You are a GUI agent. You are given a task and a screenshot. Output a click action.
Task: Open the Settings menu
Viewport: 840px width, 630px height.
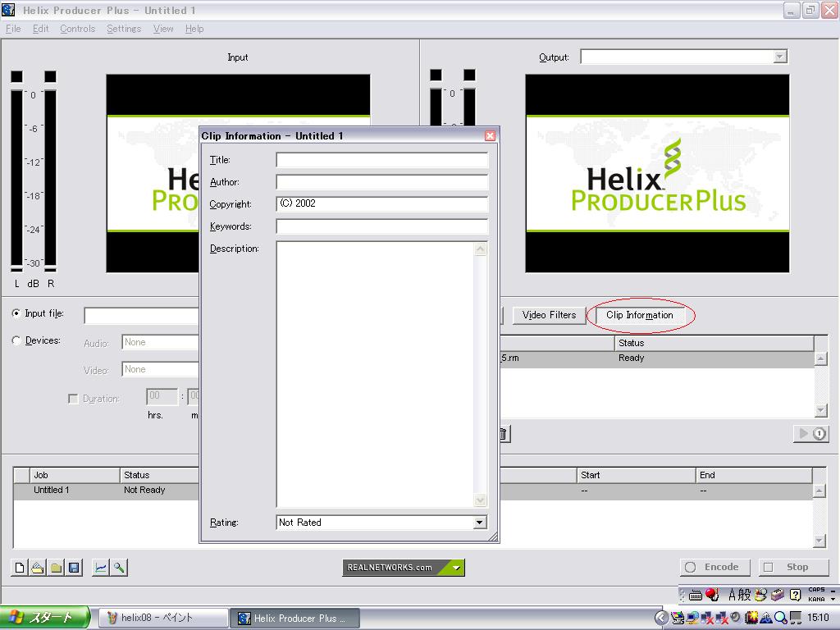(x=124, y=29)
